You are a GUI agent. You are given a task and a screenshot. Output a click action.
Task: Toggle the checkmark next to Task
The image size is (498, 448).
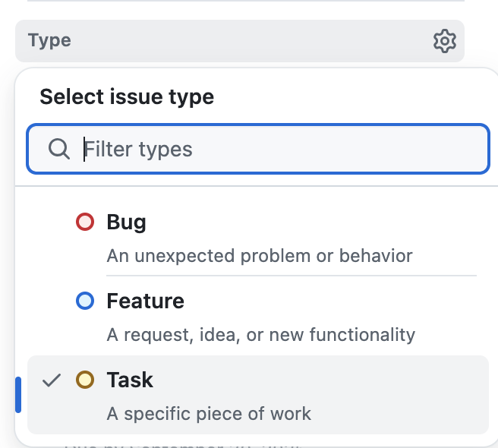click(52, 380)
